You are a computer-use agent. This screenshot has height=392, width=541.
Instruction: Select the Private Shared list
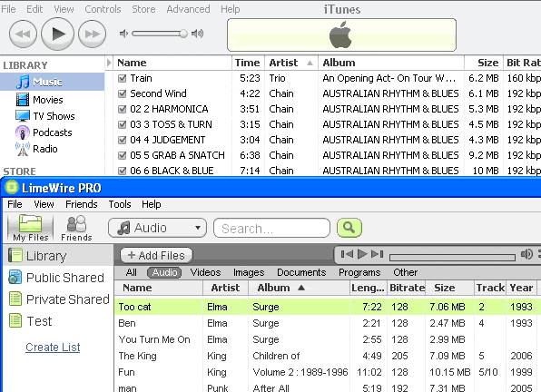click(59, 299)
